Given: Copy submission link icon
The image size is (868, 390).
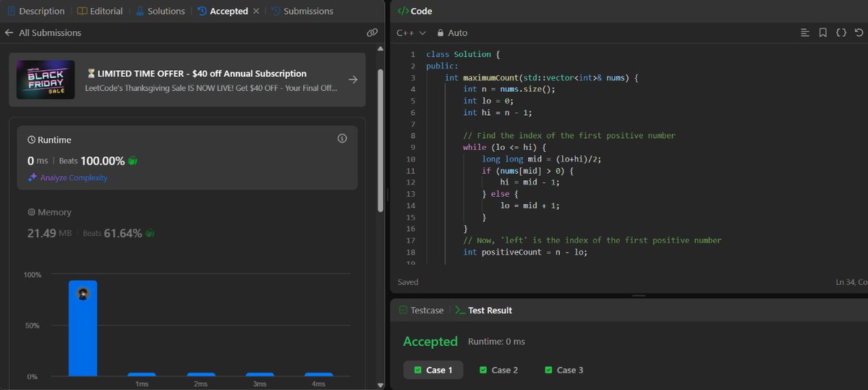Looking at the screenshot, I should 372,33.
